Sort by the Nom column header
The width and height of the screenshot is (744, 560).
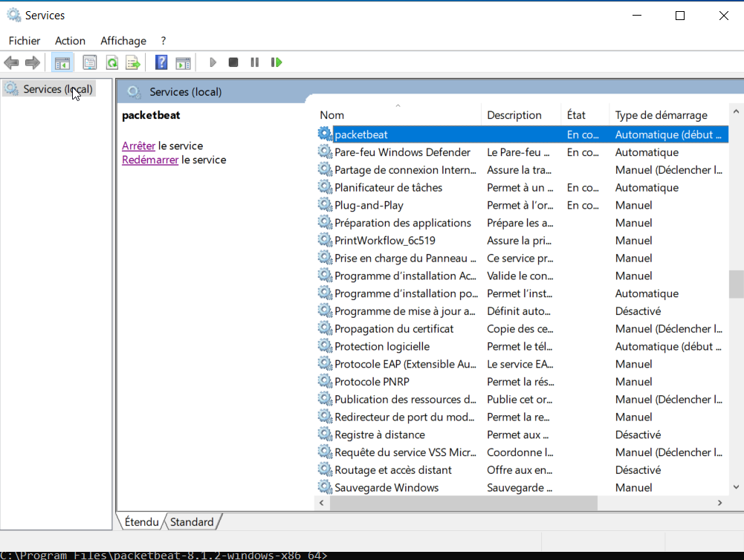(331, 115)
